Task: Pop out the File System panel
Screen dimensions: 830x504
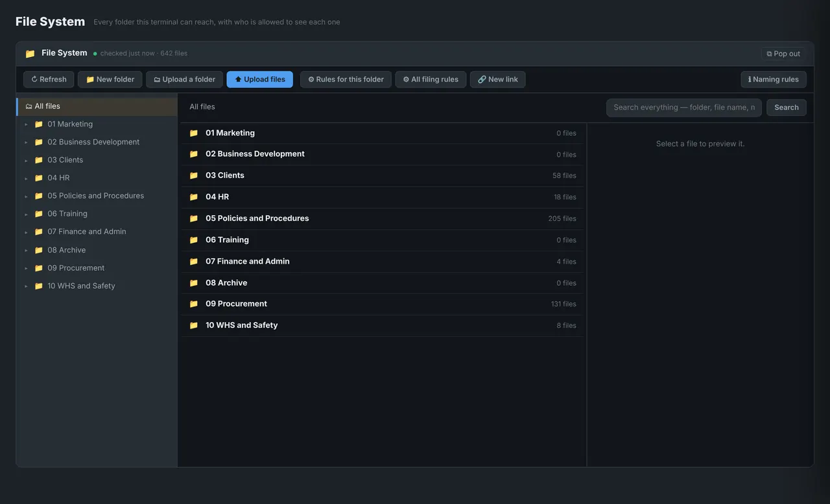Action: (783, 54)
